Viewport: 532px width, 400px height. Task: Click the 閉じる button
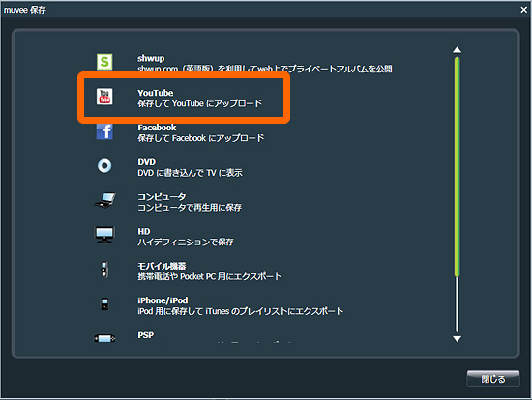click(x=493, y=379)
